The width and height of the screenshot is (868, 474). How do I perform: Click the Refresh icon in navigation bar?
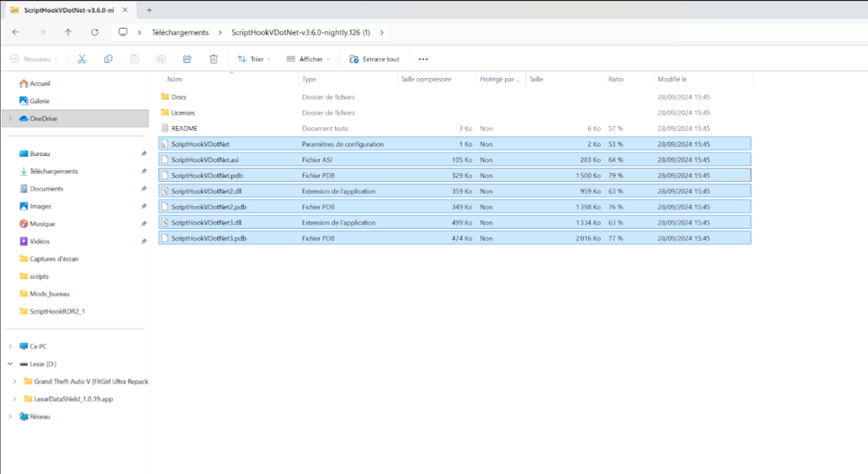pyautogui.click(x=94, y=32)
